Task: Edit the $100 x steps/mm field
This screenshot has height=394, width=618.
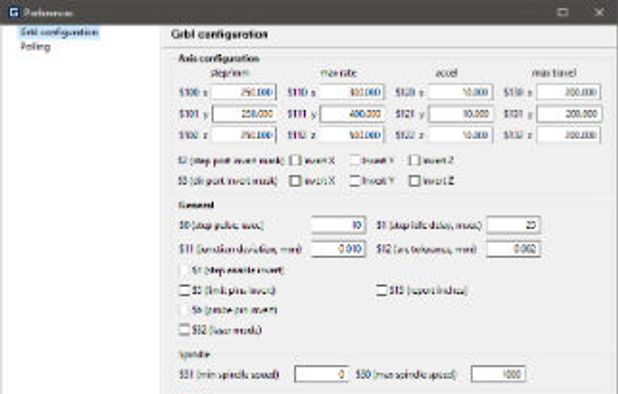Action: click(x=244, y=92)
